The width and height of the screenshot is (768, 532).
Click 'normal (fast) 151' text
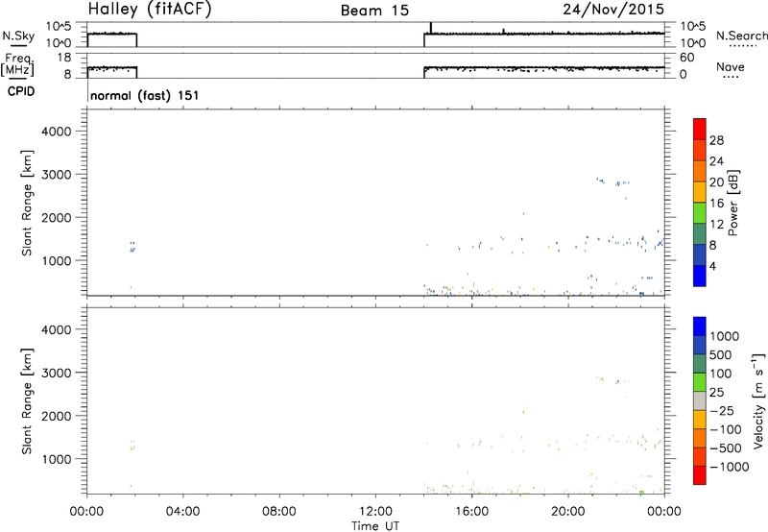tap(145, 95)
